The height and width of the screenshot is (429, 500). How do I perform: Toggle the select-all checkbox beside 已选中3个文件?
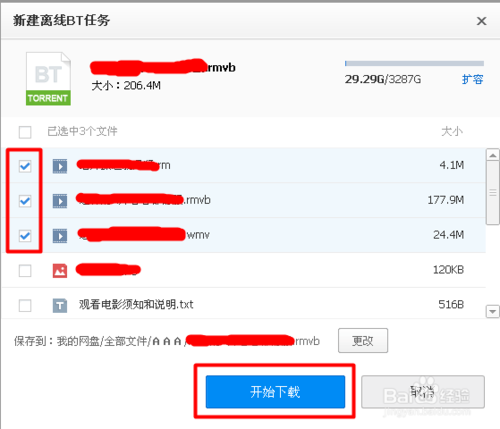click(25, 132)
